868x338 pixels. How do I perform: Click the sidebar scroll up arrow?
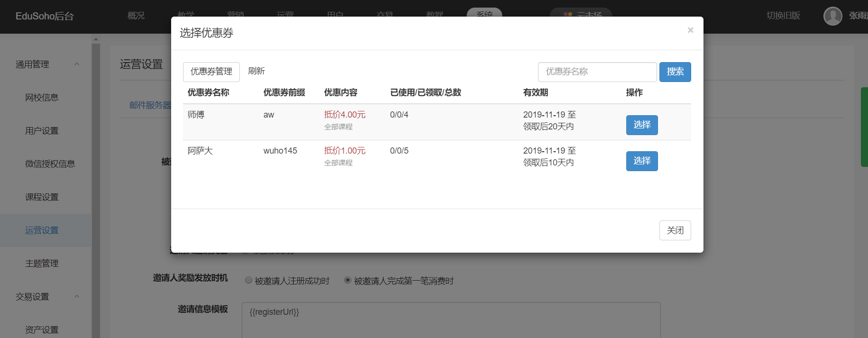[x=96, y=39]
